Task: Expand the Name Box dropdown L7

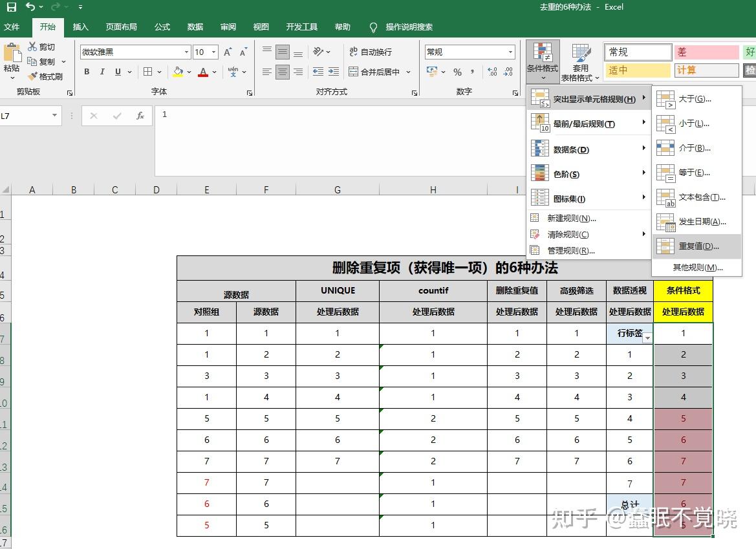Action: [x=54, y=115]
